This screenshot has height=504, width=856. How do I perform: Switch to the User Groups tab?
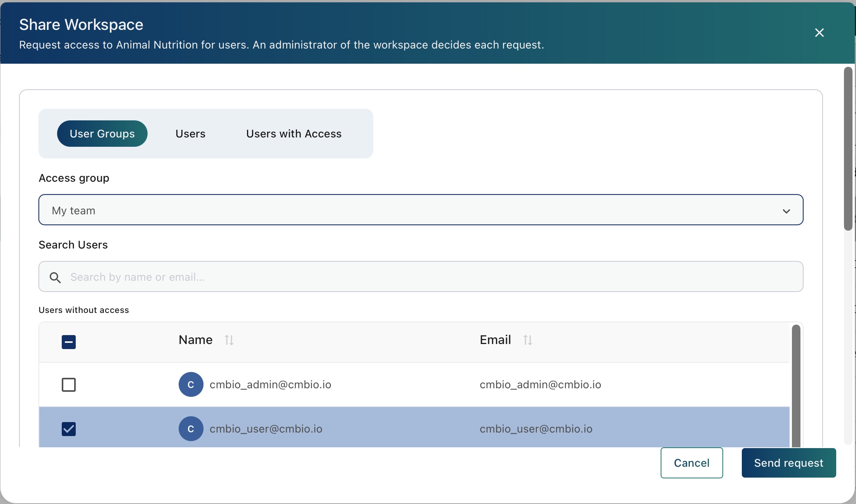coord(102,134)
